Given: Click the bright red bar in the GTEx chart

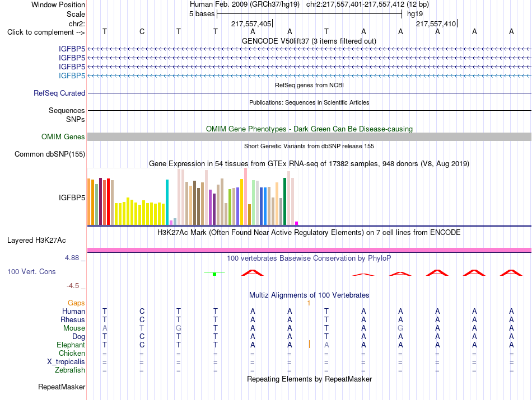Looking at the screenshot, I should (108, 202).
